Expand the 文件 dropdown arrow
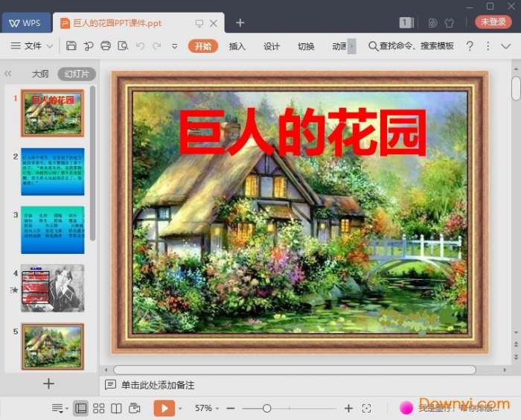521x420 pixels. (x=50, y=46)
